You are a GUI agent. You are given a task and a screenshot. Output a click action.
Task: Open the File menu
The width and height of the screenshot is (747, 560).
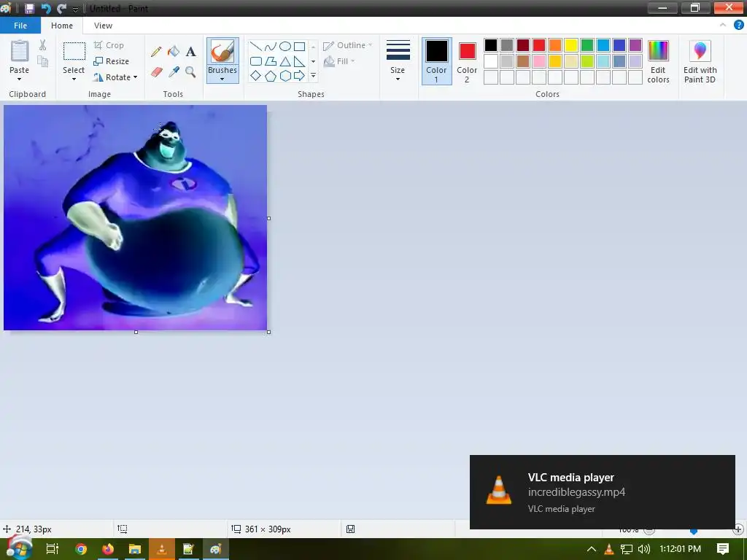pyautogui.click(x=20, y=26)
